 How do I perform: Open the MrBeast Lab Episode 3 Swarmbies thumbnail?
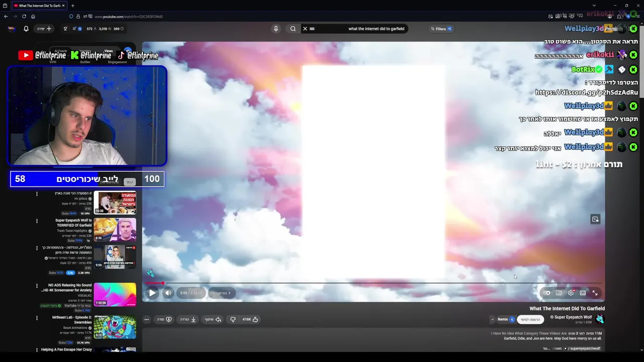click(115, 327)
